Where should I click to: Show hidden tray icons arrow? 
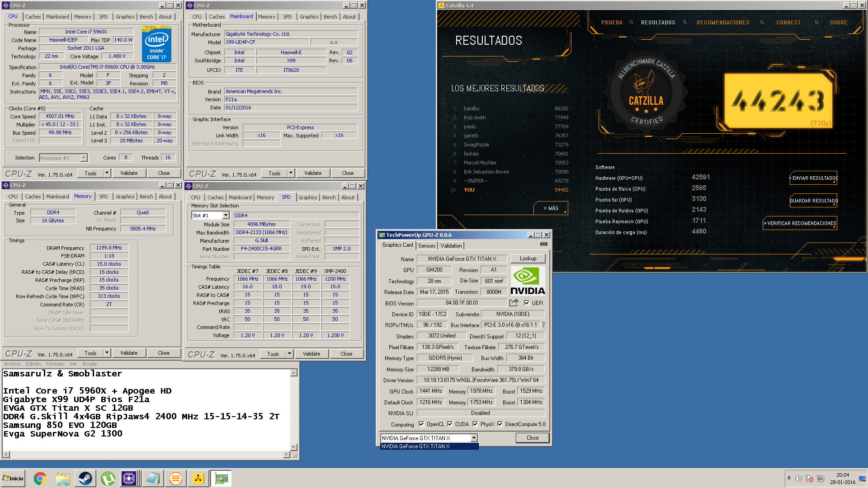click(x=789, y=478)
